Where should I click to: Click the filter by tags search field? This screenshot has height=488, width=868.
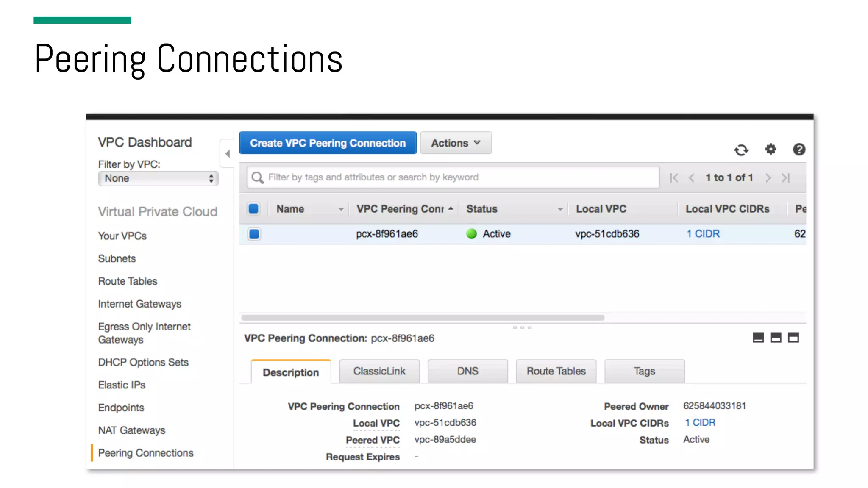453,177
